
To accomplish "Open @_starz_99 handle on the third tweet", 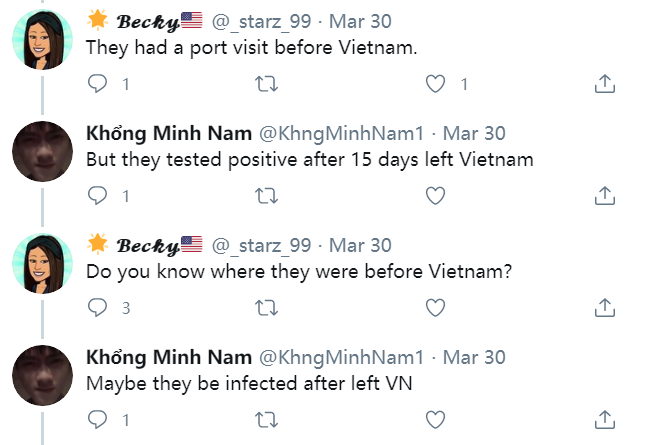I will click(x=261, y=245).
